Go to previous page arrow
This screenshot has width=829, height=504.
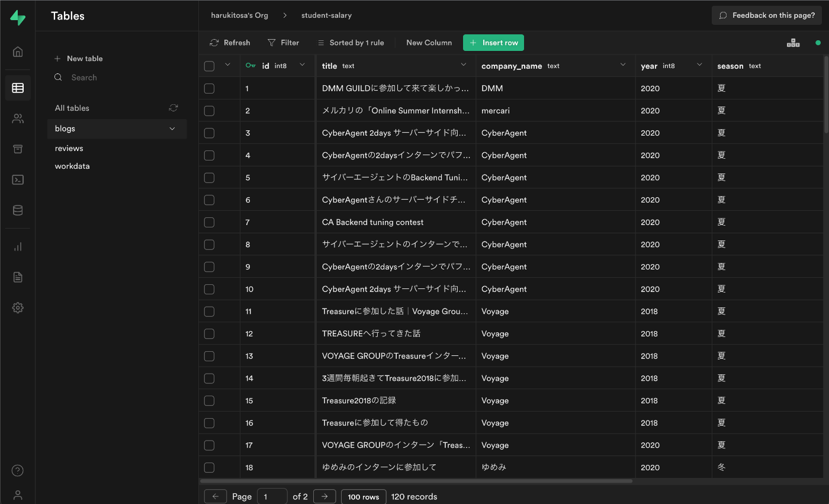pos(216,496)
